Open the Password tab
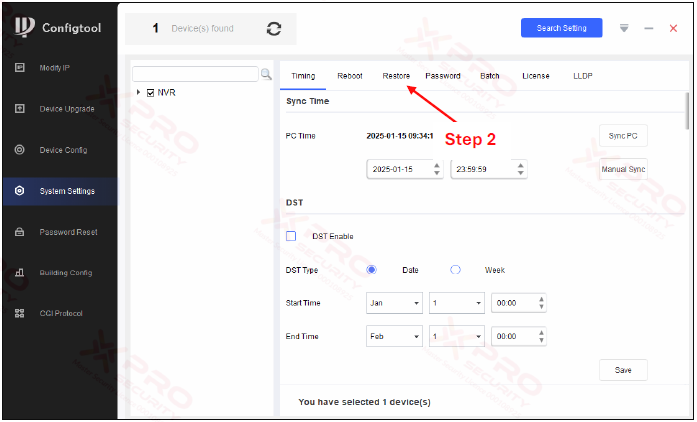Viewport: 697px width, 422px height. [x=443, y=76]
